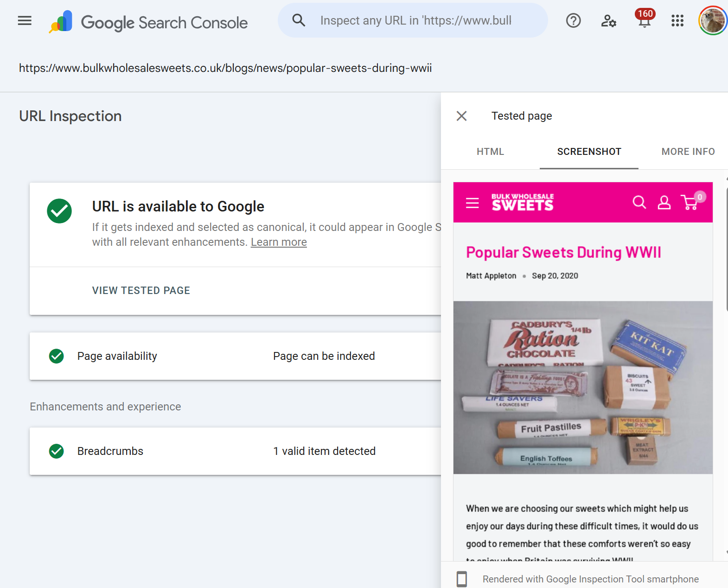Click the rendered WWII sweets image
This screenshot has width=728, height=588.
tap(583, 387)
